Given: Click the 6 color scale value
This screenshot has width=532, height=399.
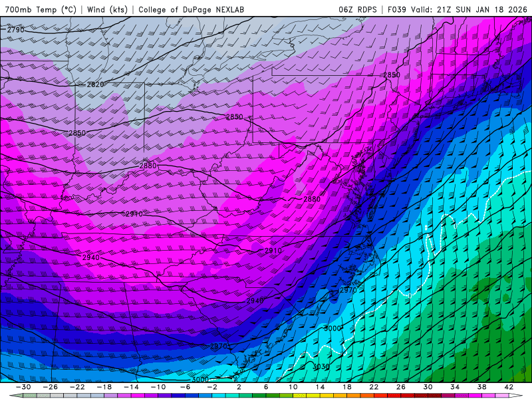Looking at the screenshot, I should coord(265,387).
